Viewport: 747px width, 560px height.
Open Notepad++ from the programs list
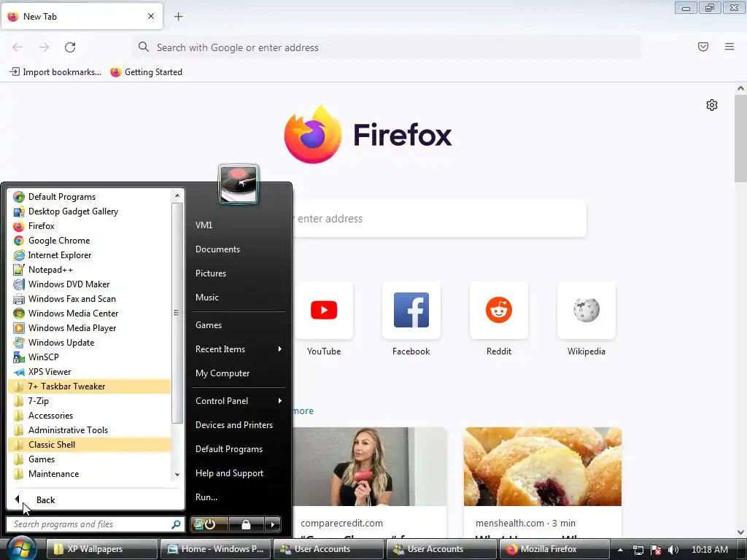[x=89, y=270]
